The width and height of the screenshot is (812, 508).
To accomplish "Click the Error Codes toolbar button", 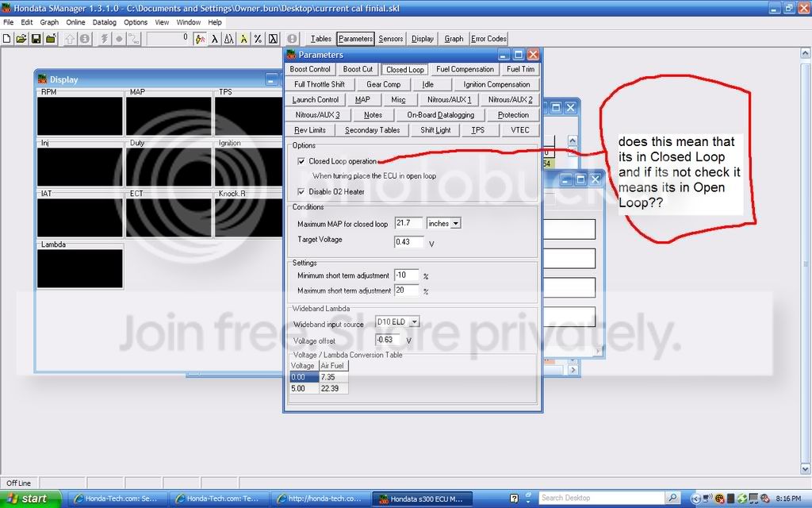I will (x=488, y=38).
